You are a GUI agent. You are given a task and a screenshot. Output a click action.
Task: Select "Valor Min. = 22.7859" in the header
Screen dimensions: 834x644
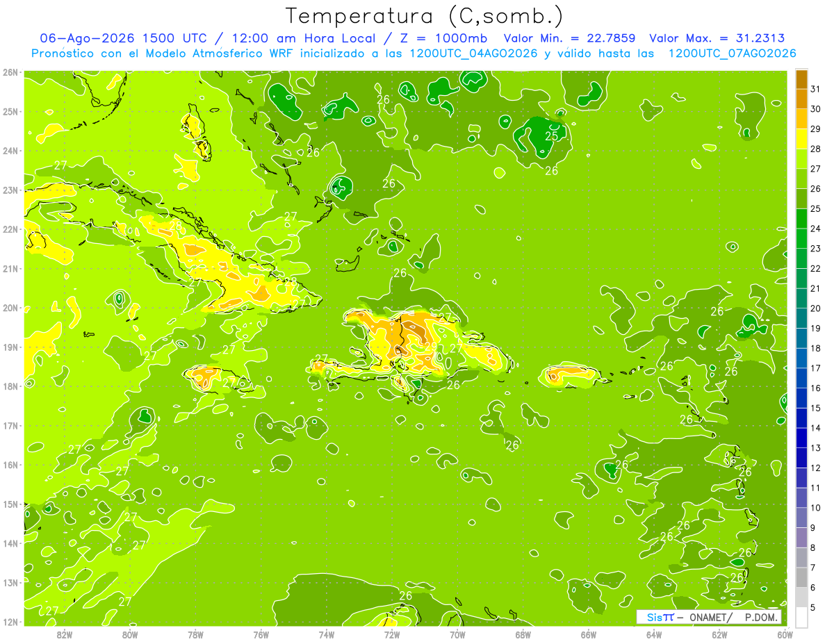tap(569, 38)
